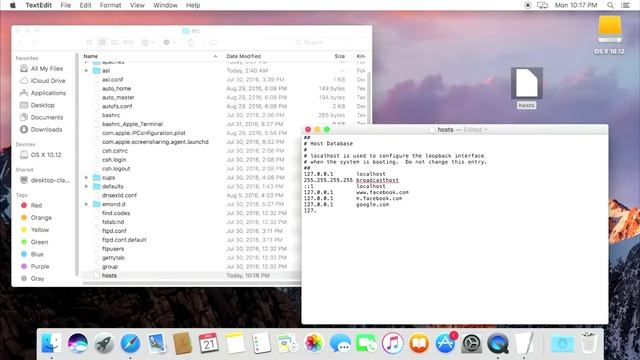The image size is (640, 360).
Task: Open iBooks from the Dock
Action: (419, 343)
